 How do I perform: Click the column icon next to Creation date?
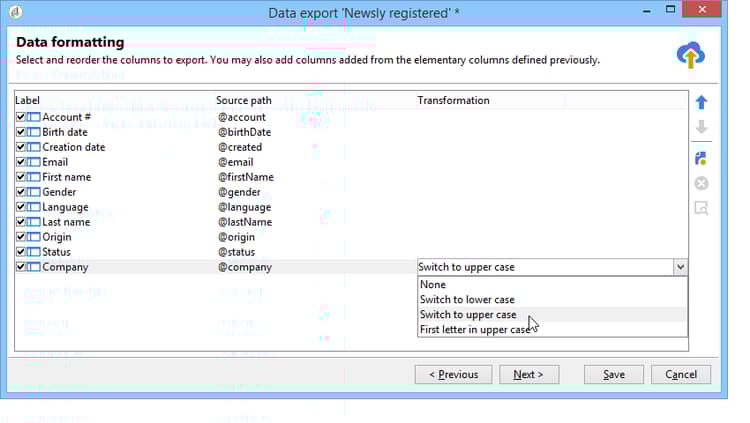point(33,147)
